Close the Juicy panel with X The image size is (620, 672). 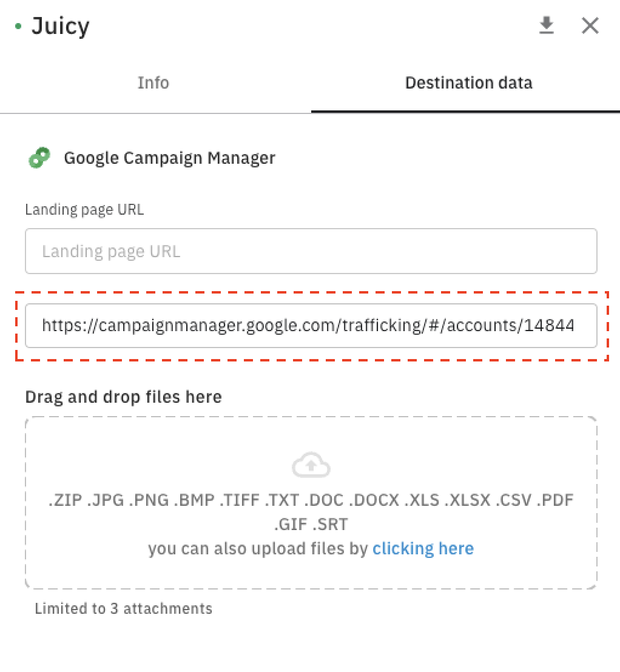click(590, 25)
